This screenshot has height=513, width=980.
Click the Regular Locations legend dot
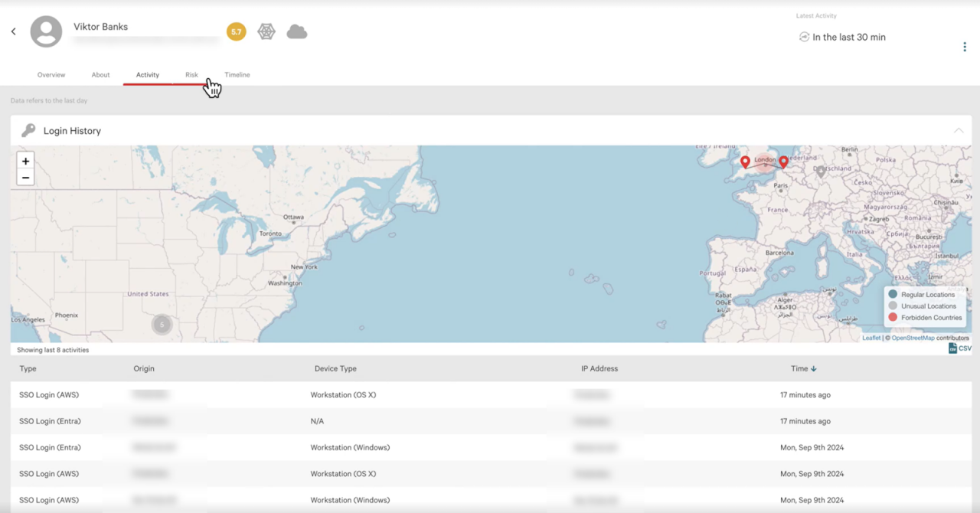[893, 294]
